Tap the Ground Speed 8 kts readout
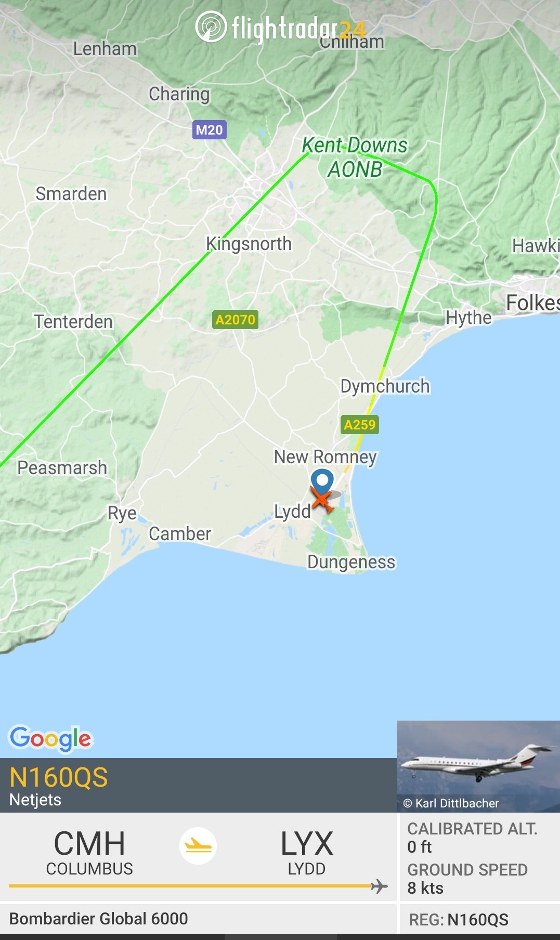 point(467,879)
